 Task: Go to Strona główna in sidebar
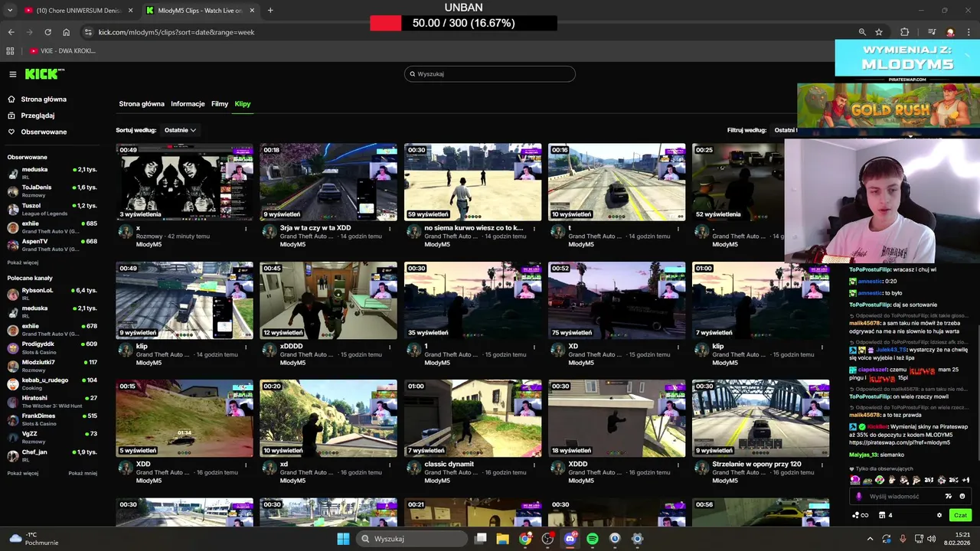(x=37, y=99)
